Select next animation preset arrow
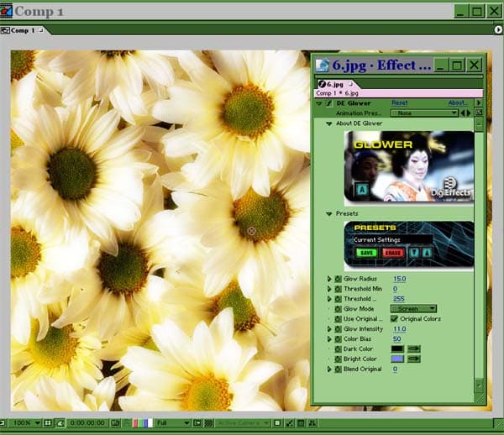This screenshot has width=504, height=435. (x=469, y=113)
